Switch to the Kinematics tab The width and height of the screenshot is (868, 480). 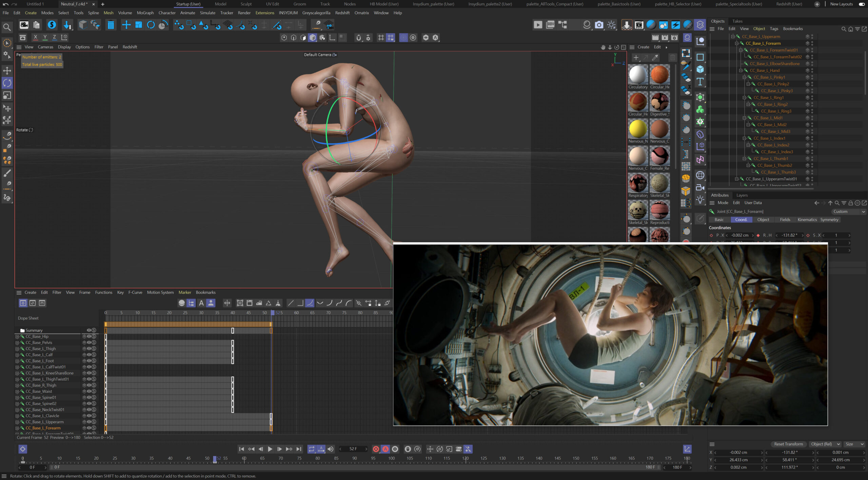click(x=807, y=220)
